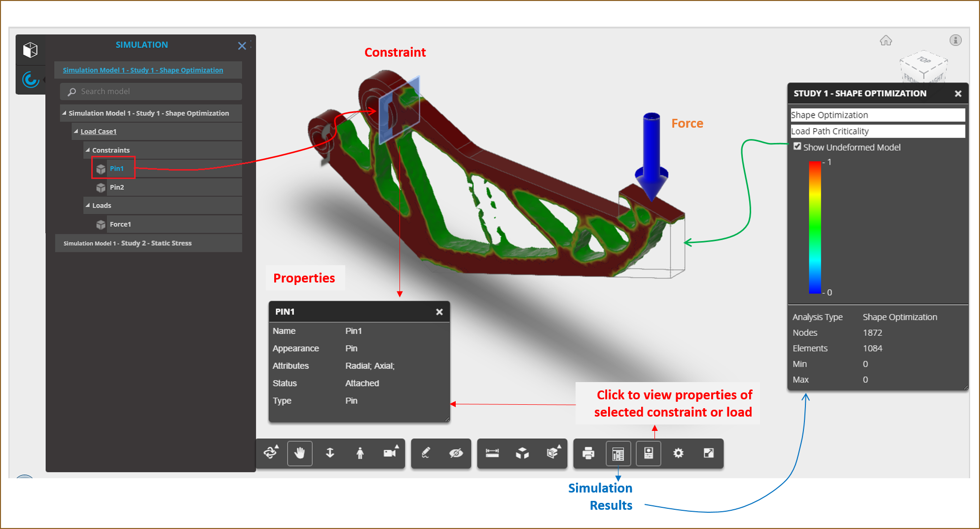Collapse the Loads tree node
The image size is (980, 529).
coord(87,206)
